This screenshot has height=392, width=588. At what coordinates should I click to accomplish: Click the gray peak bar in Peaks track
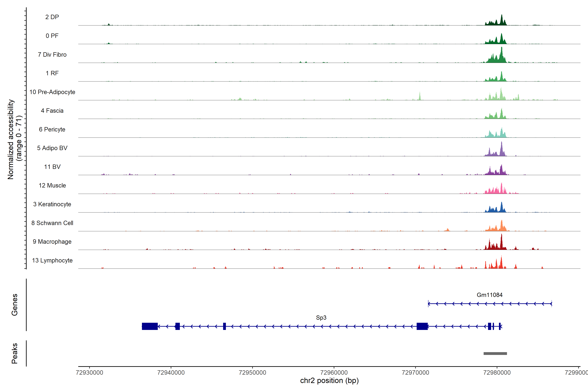point(495,353)
